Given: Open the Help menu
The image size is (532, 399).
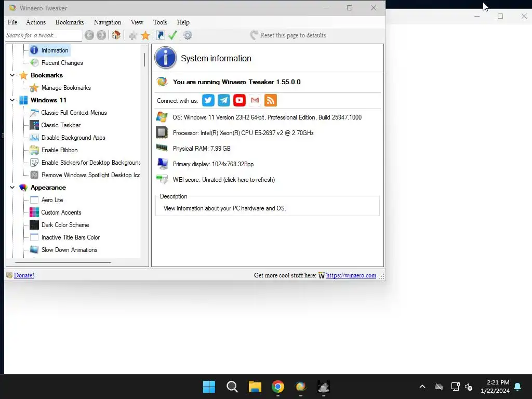Looking at the screenshot, I should pos(183,22).
